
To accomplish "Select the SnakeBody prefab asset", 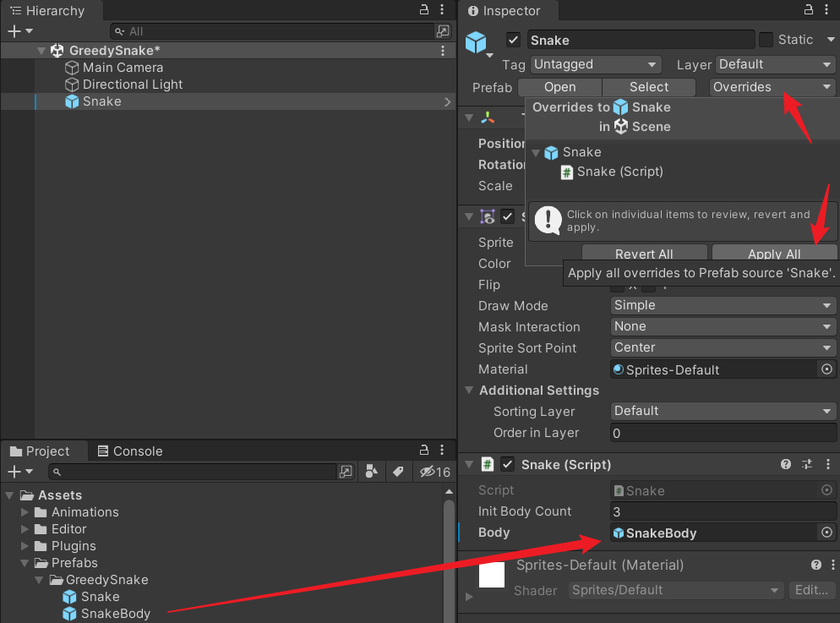I will coord(106,614).
